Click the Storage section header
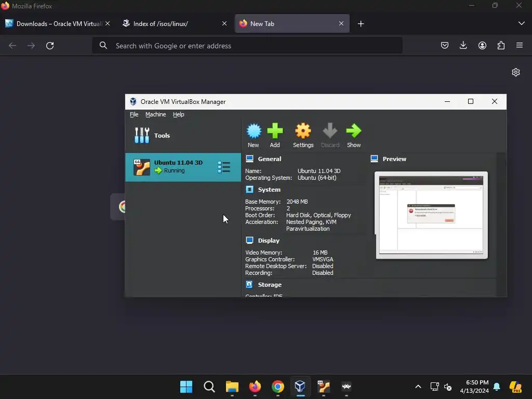Screen dimensions: 532x399 pyautogui.click(x=270, y=285)
